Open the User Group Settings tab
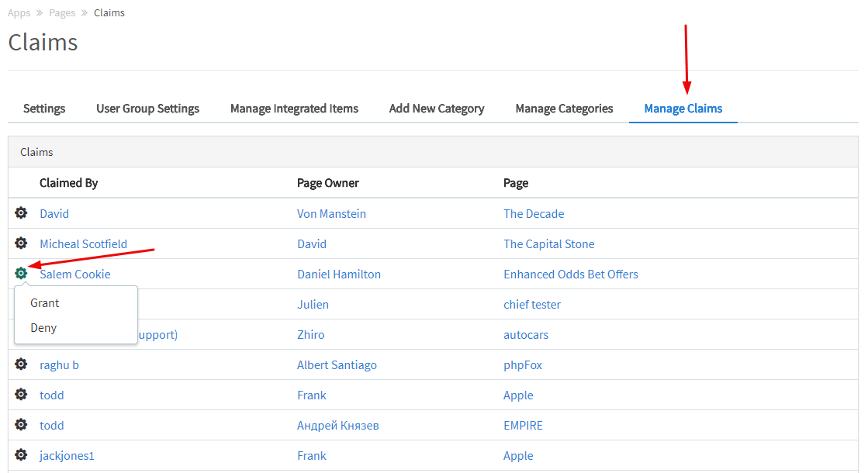Viewport: 868px width, 473px height. tap(147, 109)
